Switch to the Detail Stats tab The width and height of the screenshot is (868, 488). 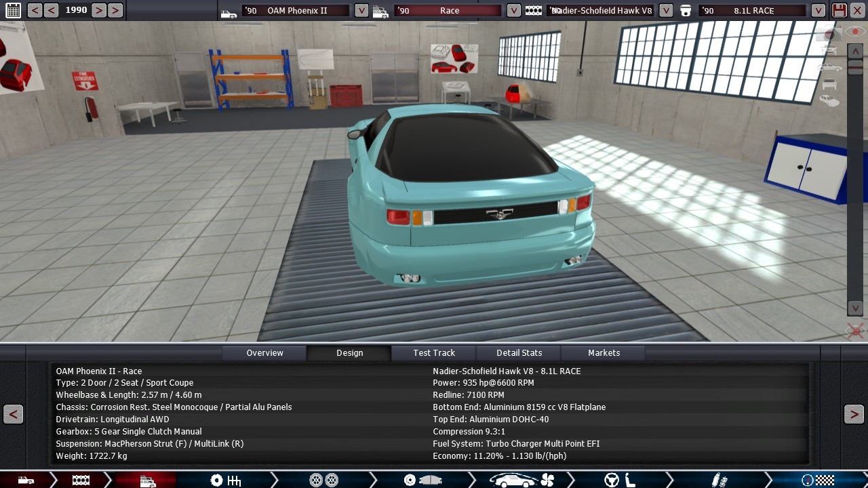click(x=519, y=352)
